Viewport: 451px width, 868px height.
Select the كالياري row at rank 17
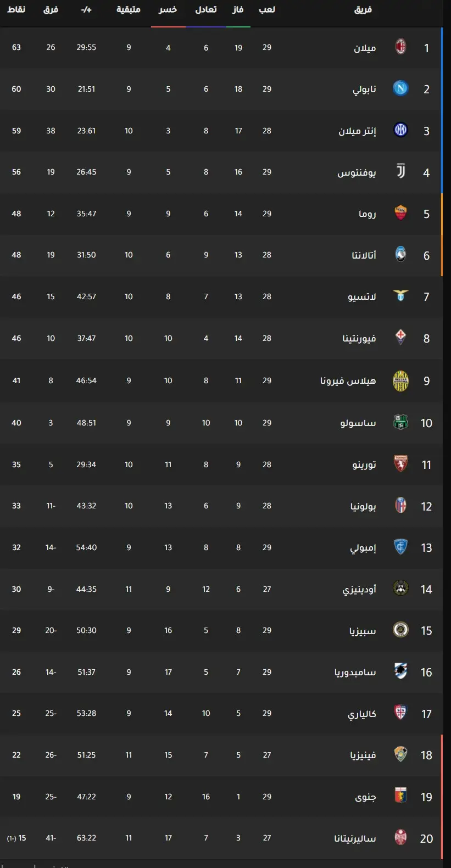tap(221, 713)
